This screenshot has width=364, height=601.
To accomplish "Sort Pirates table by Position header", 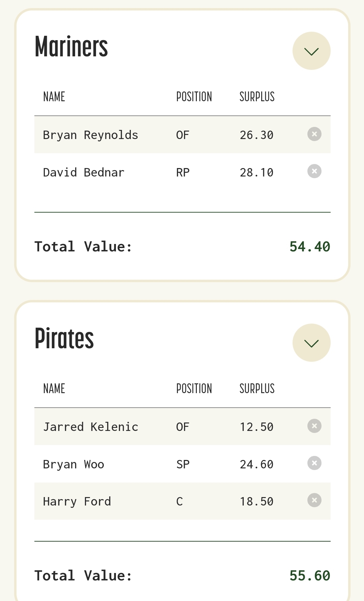I will click(x=194, y=389).
